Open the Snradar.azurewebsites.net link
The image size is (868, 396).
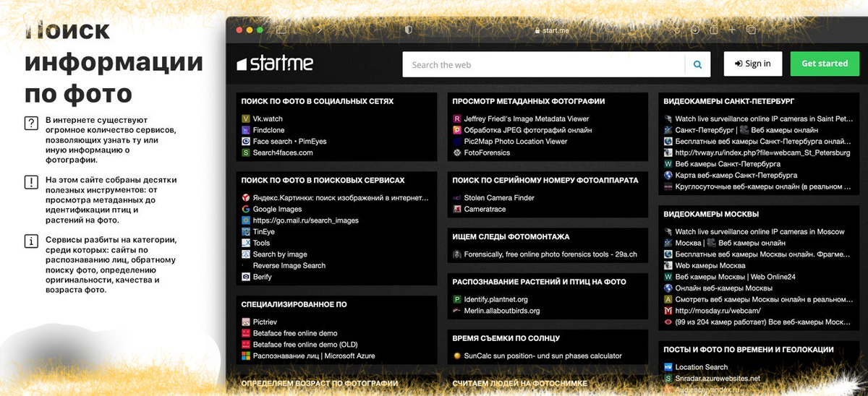[x=718, y=378]
